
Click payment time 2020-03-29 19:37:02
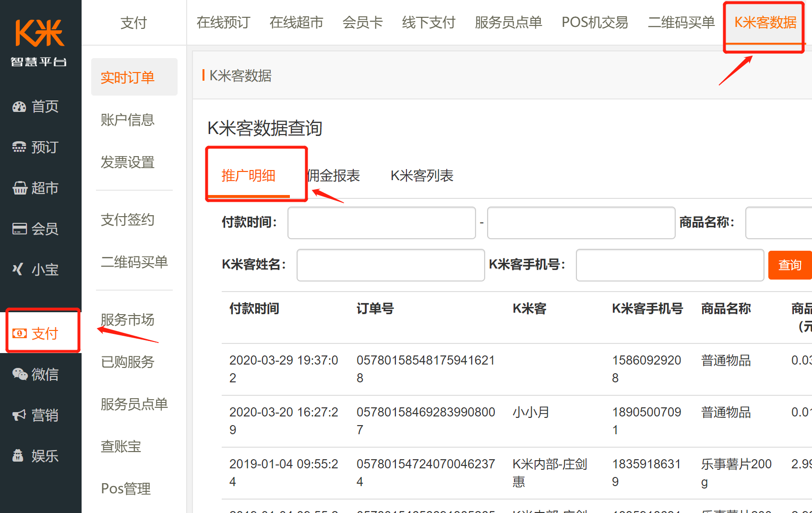284,369
